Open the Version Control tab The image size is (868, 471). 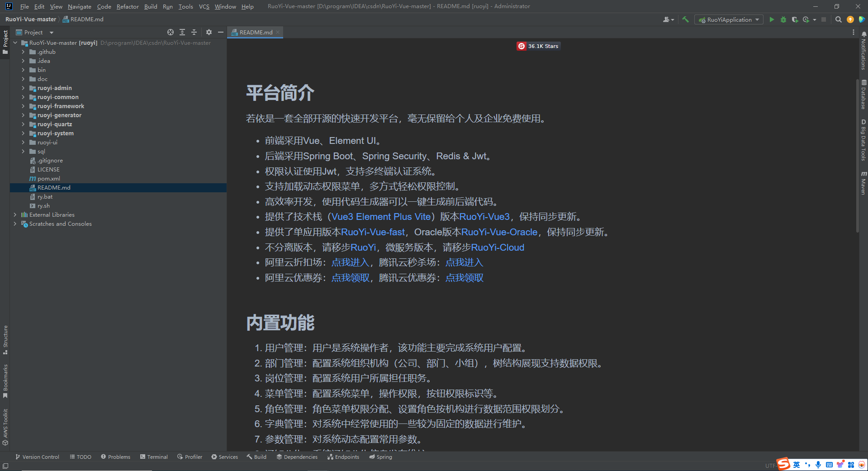click(x=37, y=457)
